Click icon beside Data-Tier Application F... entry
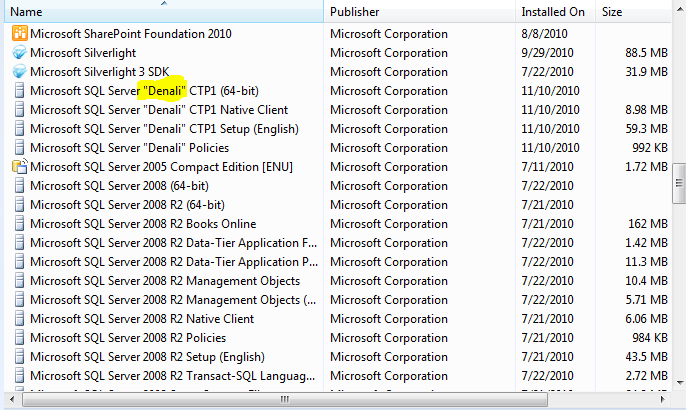Screen dimensions: 686x410 pyautogui.click(x=20, y=242)
